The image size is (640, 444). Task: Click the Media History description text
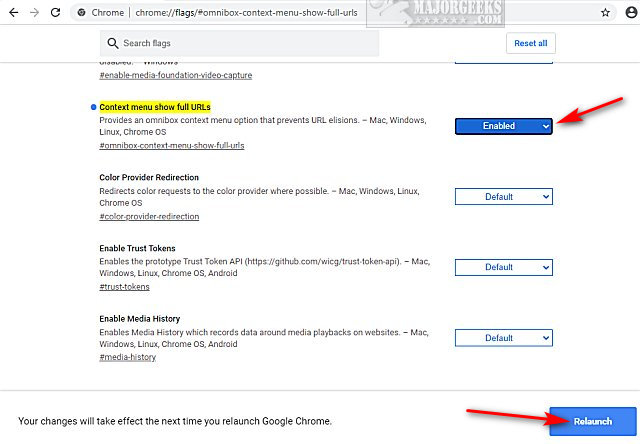(x=264, y=338)
